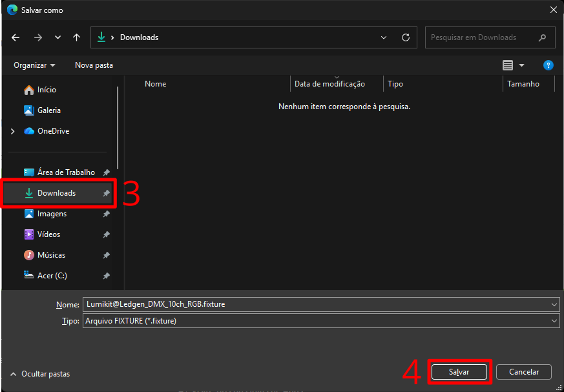Image resolution: width=564 pixels, height=392 pixels.
Task: Click the Back navigation arrow
Action: tap(16, 37)
